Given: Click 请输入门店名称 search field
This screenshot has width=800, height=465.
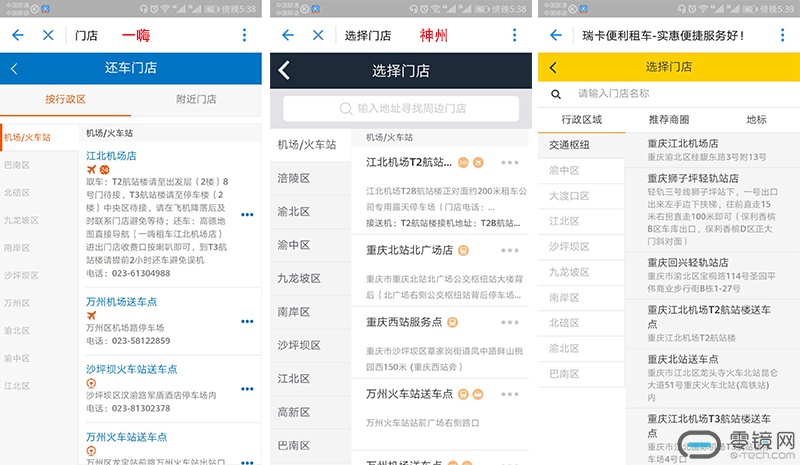Looking at the screenshot, I should [x=670, y=94].
